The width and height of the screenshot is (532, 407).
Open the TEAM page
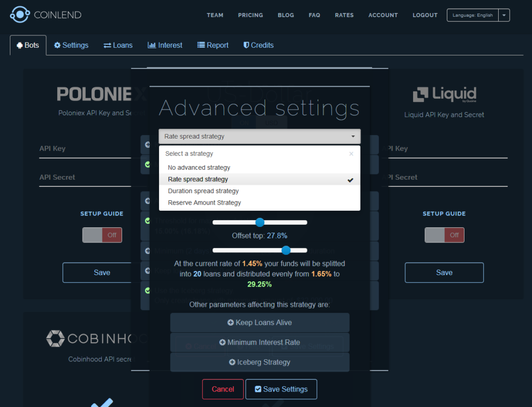pyautogui.click(x=215, y=15)
